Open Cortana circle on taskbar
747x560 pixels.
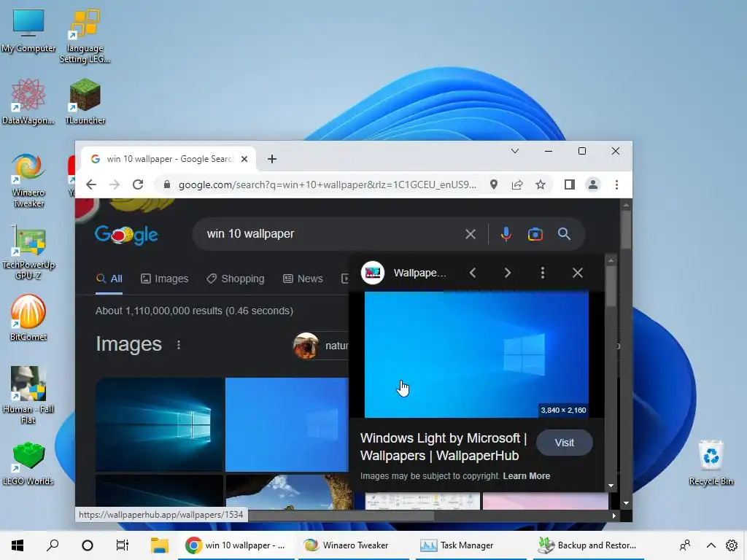pyautogui.click(x=88, y=545)
